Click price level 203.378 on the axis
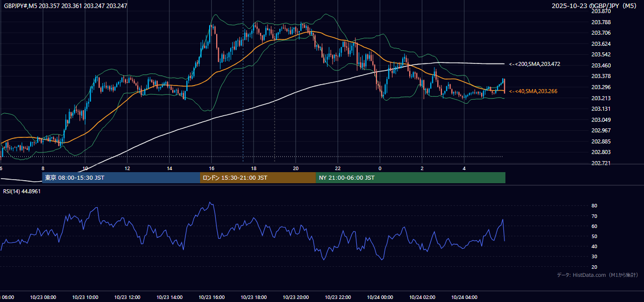Viewport: 644px width, 302px height. pos(601,76)
